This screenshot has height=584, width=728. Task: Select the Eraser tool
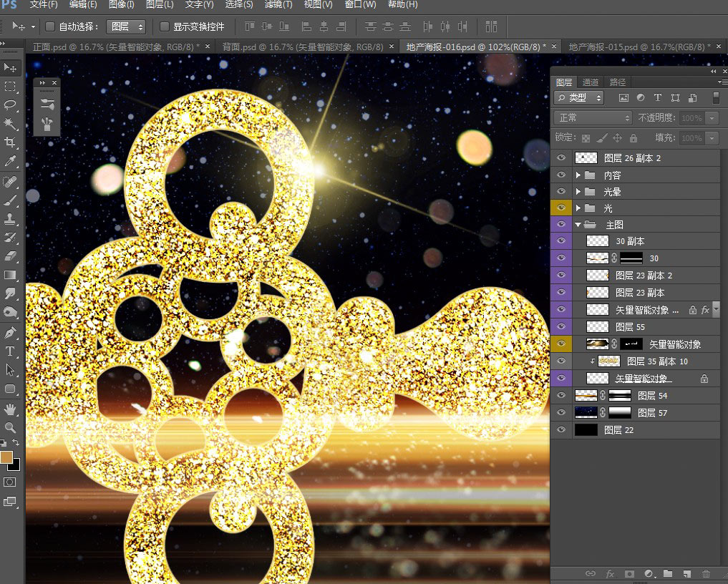click(10, 255)
